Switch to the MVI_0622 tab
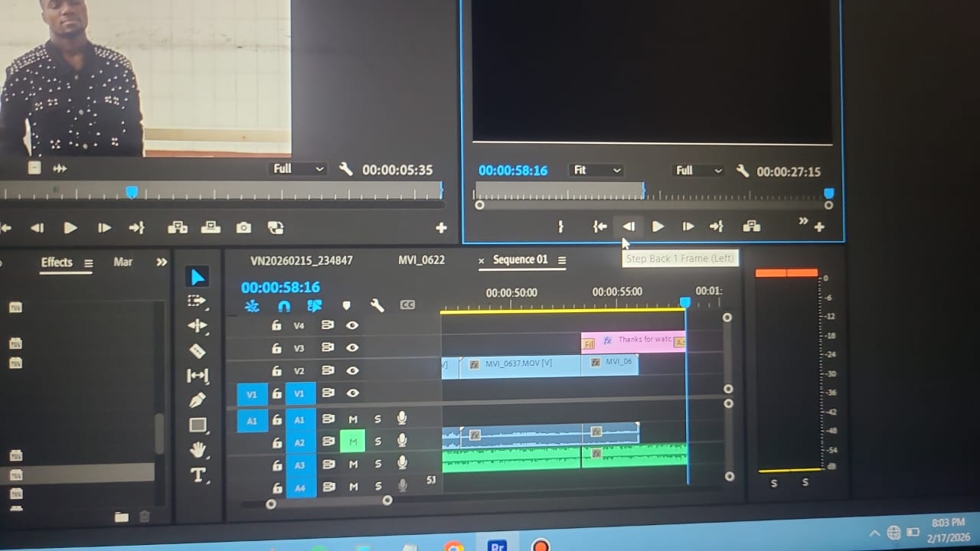 [421, 260]
